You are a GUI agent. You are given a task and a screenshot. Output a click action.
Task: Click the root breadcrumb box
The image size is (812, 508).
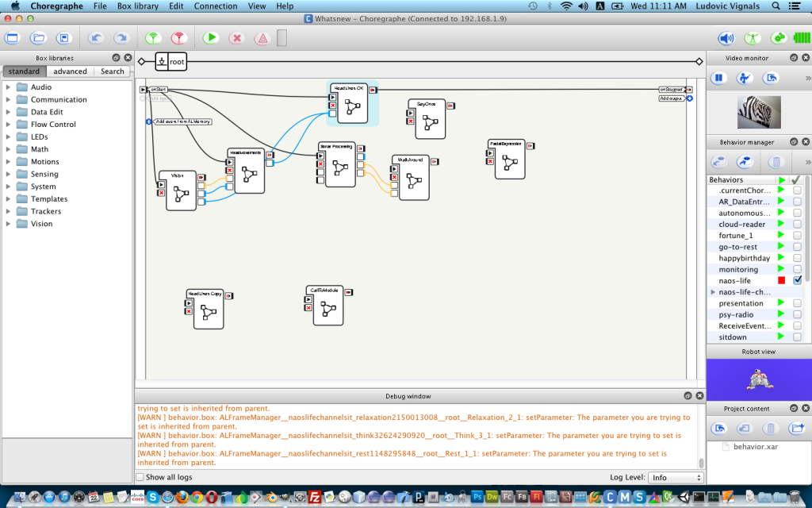click(171, 62)
